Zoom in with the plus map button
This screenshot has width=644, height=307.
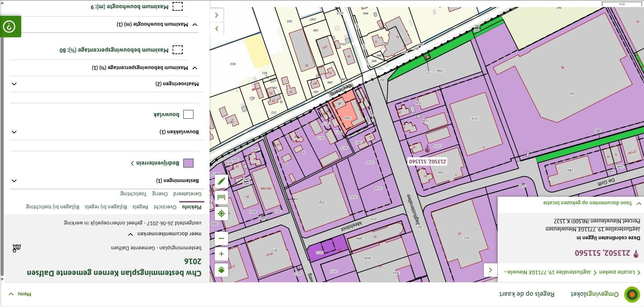pyautogui.click(x=221, y=254)
